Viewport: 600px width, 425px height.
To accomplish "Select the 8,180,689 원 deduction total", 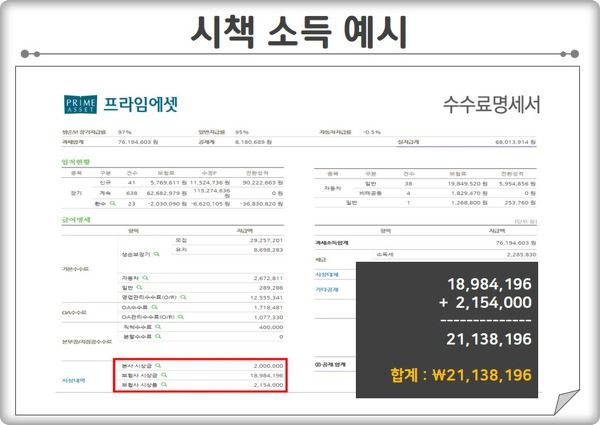I will coord(253,142).
